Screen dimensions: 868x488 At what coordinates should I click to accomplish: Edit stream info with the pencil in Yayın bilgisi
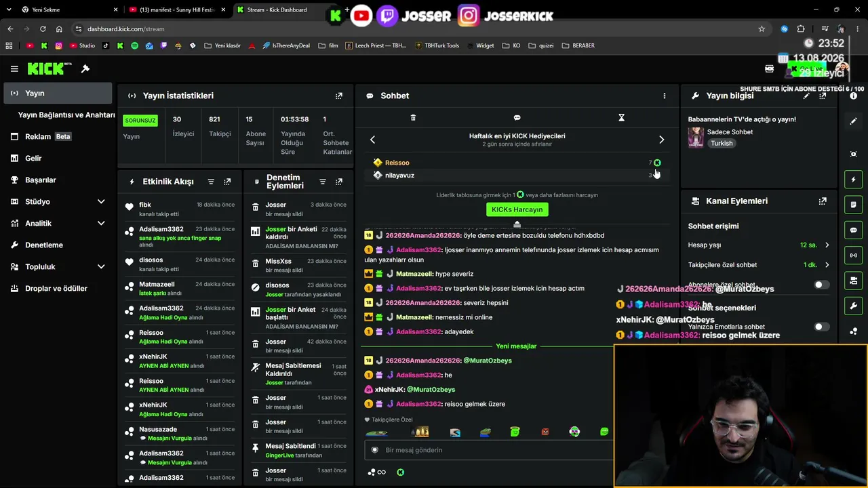[806, 96]
